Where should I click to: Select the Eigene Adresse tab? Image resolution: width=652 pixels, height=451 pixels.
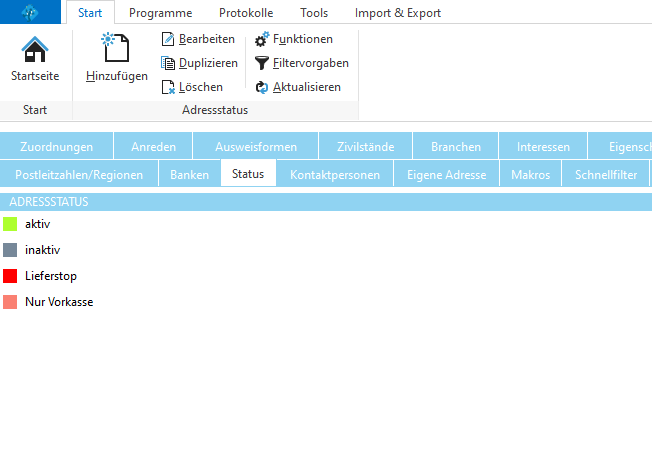[x=447, y=175]
